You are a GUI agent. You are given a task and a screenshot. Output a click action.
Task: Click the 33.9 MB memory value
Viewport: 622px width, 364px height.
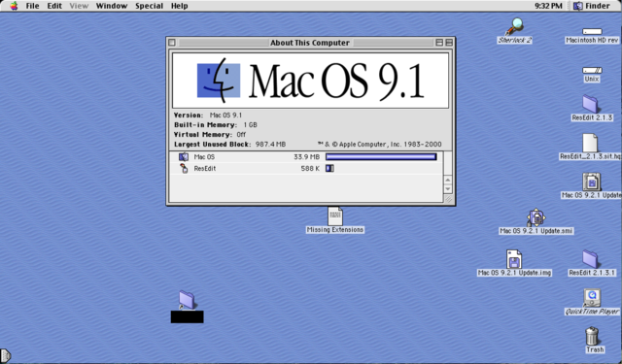coord(307,157)
